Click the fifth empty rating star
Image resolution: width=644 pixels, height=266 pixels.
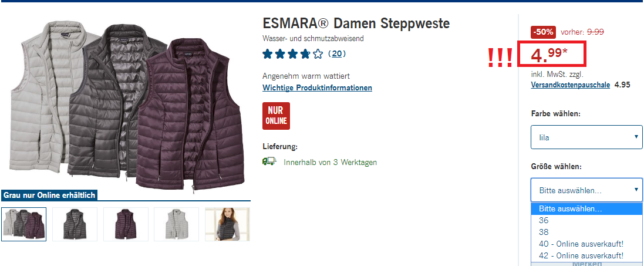pyautogui.click(x=318, y=54)
